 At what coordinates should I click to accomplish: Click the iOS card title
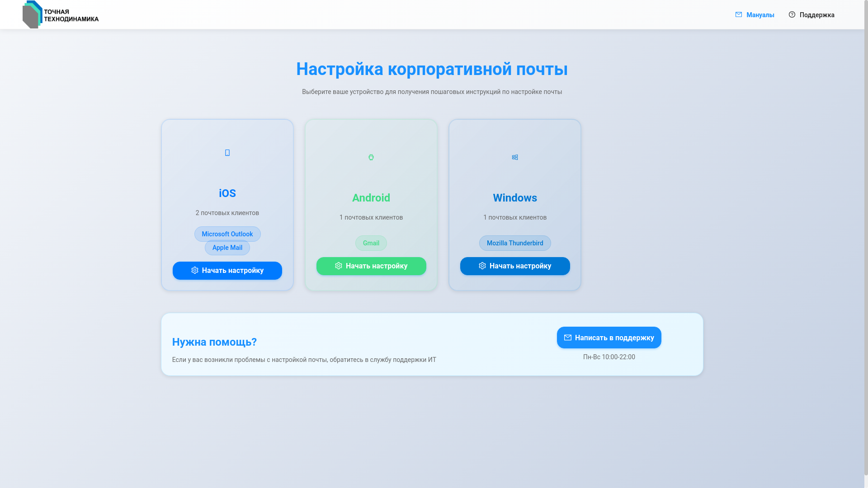pyautogui.click(x=227, y=193)
